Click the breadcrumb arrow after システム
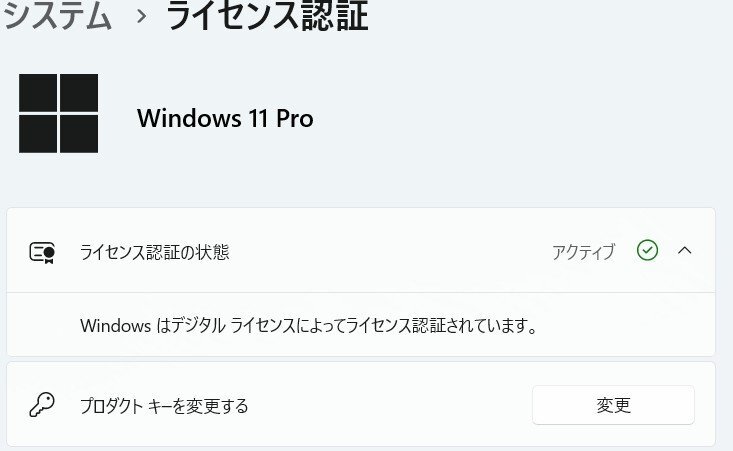 pyautogui.click(x=141, y=16)
